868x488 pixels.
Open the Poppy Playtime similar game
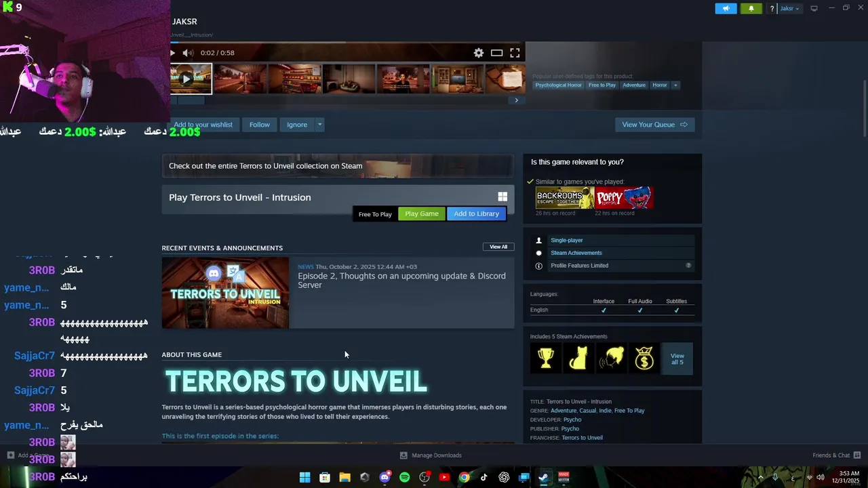pyautogui.click(x=625, y=198)
